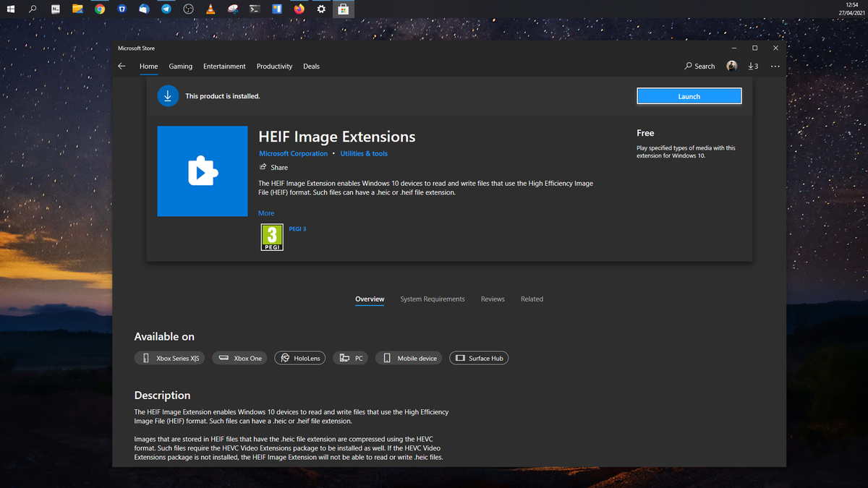The height and width of the screenshot is (488, 868).
Task: Launch OBS Studio from the taskbar
Action: [188, 9]
